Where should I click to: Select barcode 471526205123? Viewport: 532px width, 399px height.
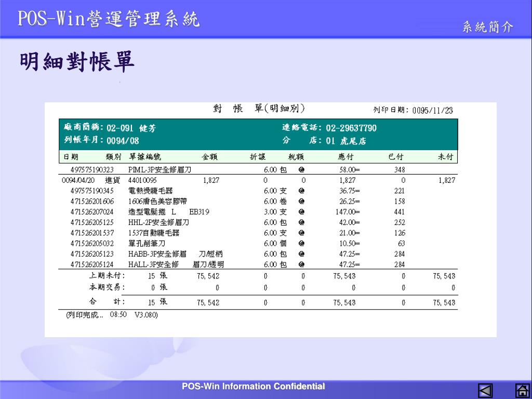tap(92, 254)
